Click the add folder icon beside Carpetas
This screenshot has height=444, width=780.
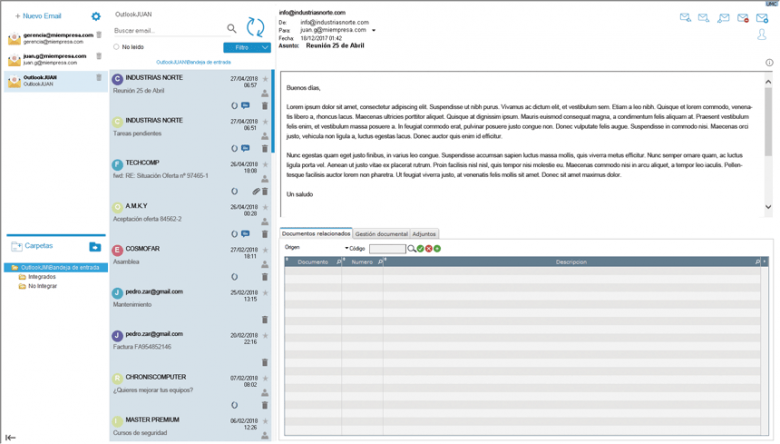point(95,246)
